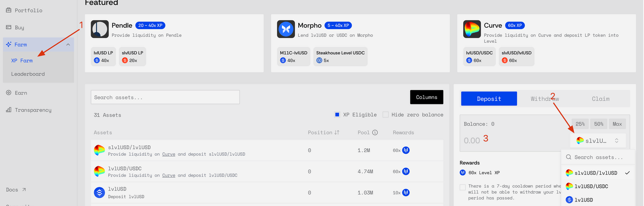Click the 10x XP reward icon in lvlUSD row
The image size is (644, 206).
406,192
